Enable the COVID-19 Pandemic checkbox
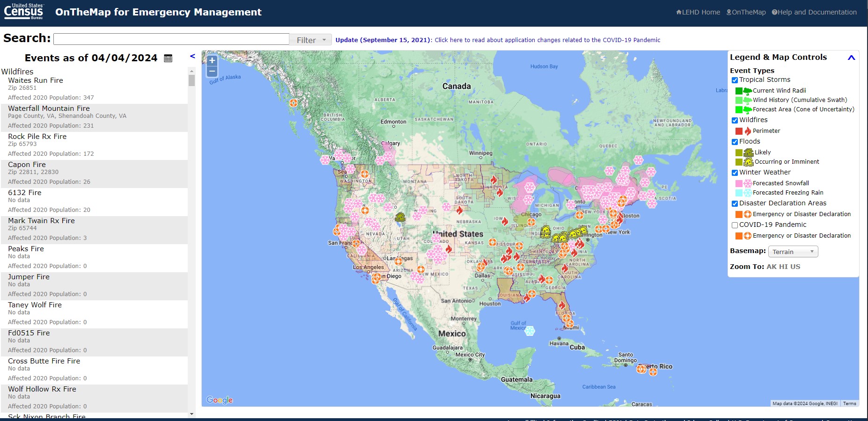This screenshot has height=421, width=868. (x=735, y=225)
